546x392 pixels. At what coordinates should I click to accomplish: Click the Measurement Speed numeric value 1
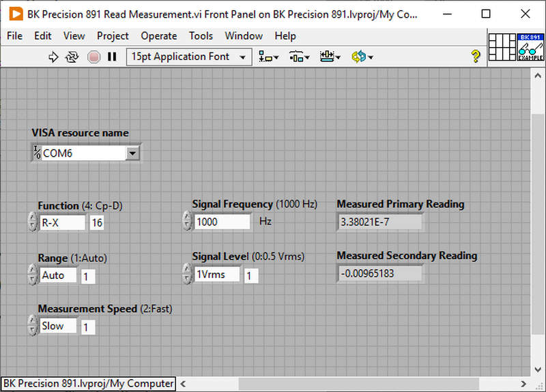coord(88,327)
